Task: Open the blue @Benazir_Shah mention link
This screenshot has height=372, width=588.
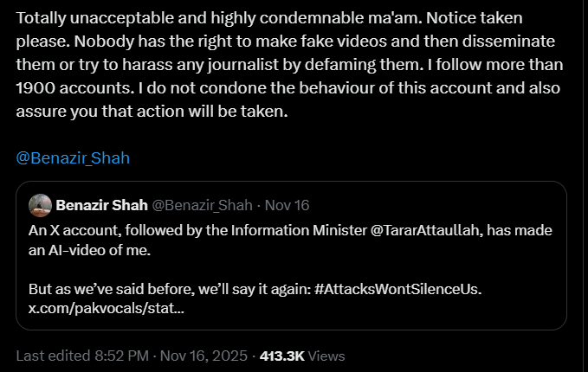Action: coord(73,158)
